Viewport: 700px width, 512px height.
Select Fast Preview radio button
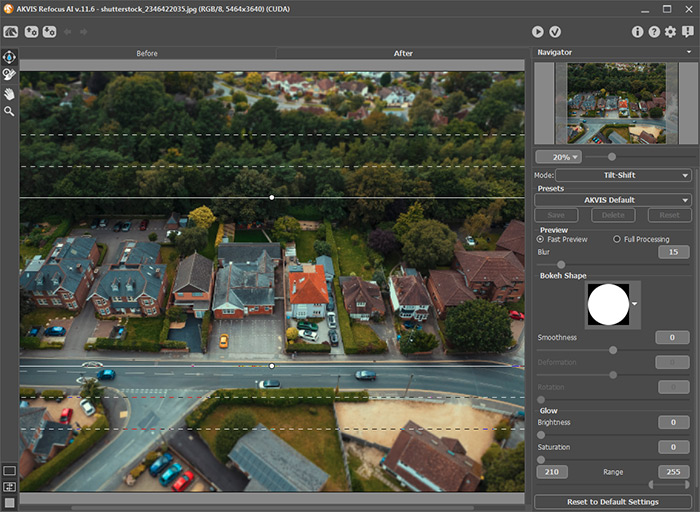(x=540, y=240)
